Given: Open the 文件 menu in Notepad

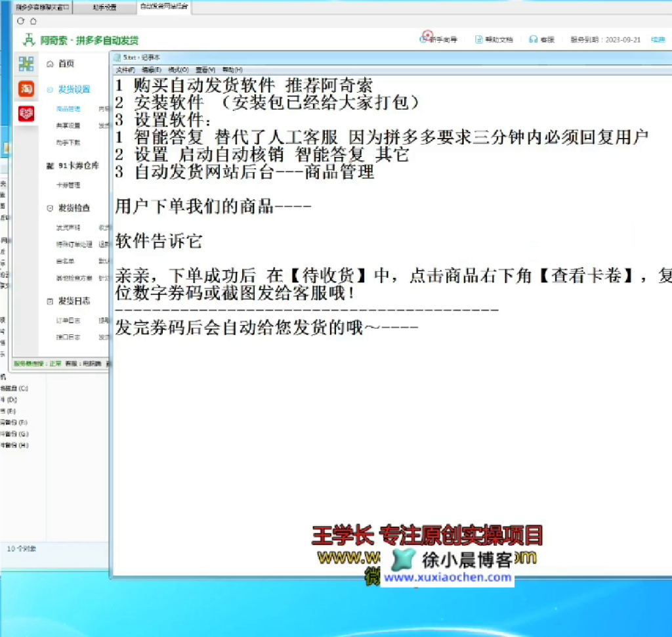Looking at the screenshot, I should click(x=125, y=70).
